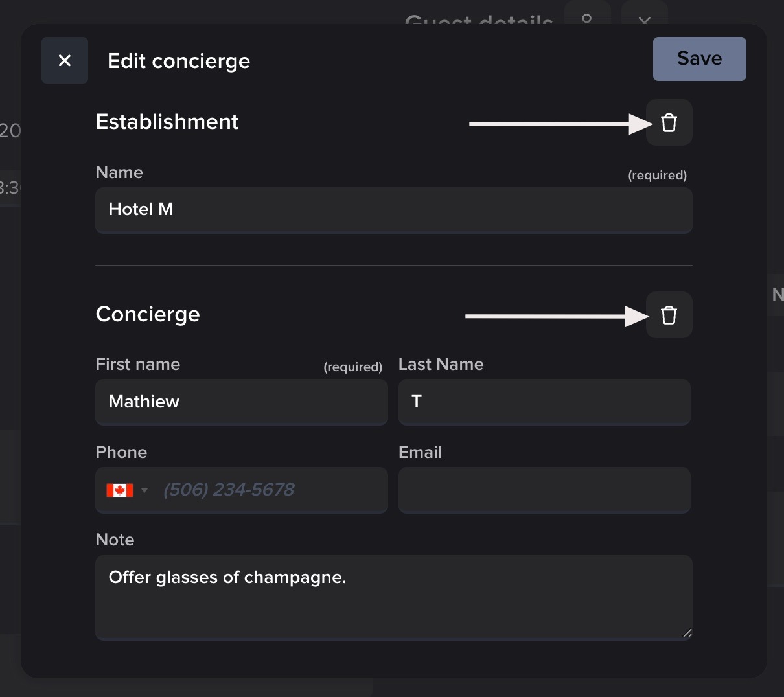Select the Last Name input containing T
Screen dimensions: 784x697
tap(544, 402)
